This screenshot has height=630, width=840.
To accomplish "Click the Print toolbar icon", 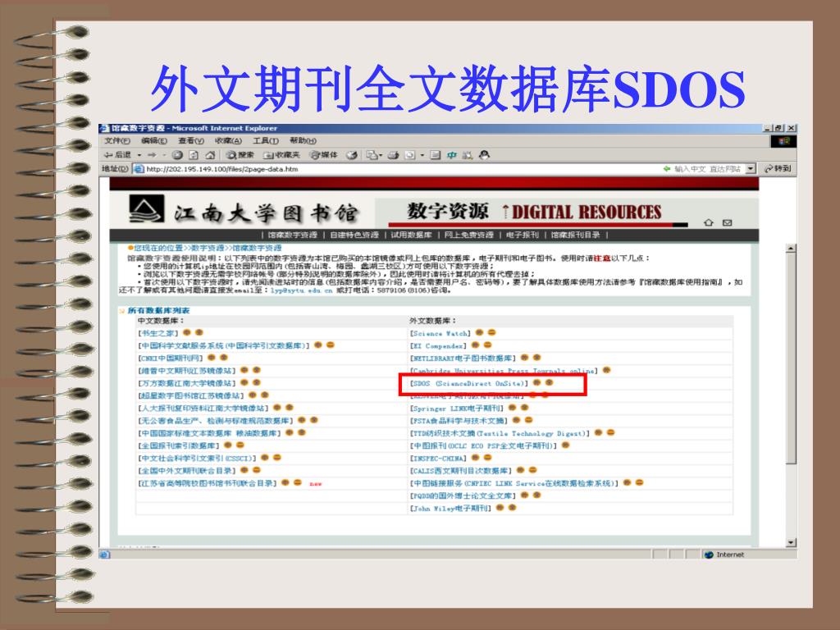I will pyautogui.click(x=393, y=155).
